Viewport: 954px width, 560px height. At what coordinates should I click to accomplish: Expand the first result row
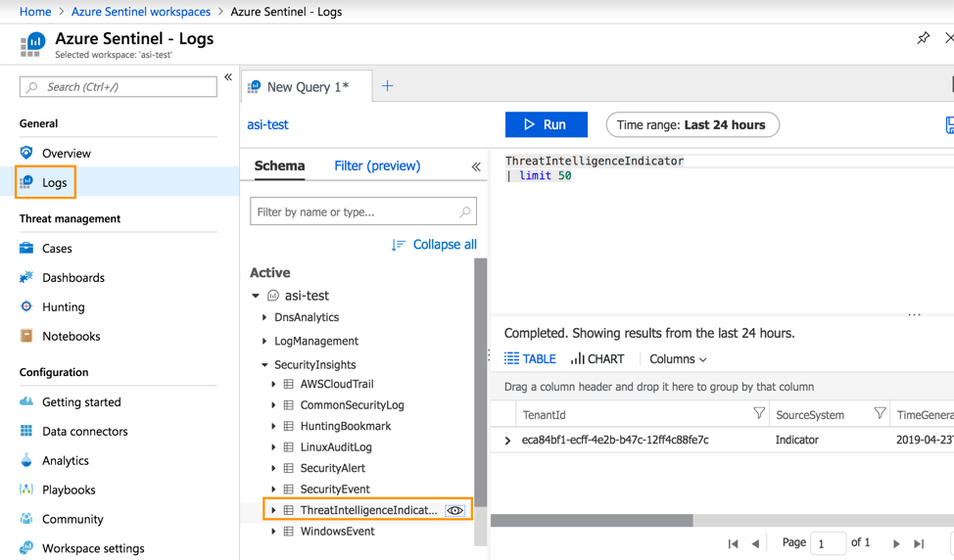[507, 441]
